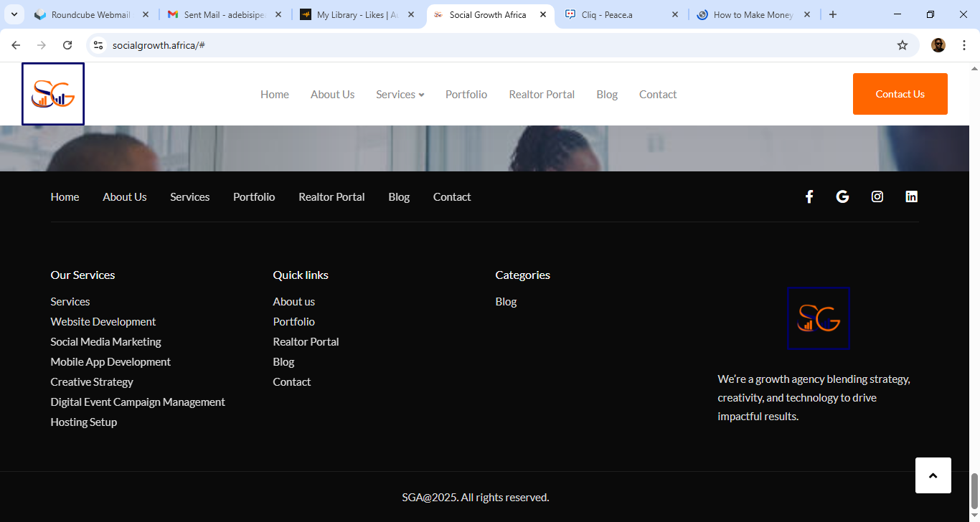Visit the LinkedIn social icon

click(911, 196)
